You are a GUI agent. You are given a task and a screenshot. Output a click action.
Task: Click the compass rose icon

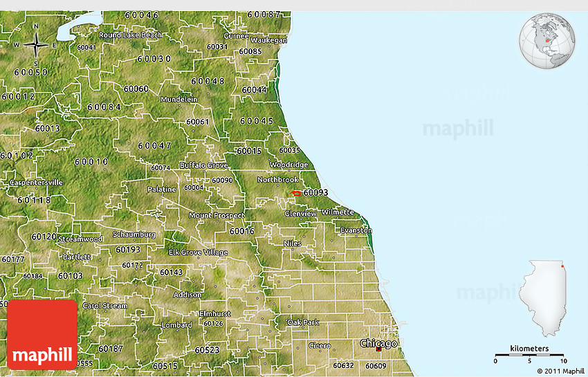click(35, 45)
